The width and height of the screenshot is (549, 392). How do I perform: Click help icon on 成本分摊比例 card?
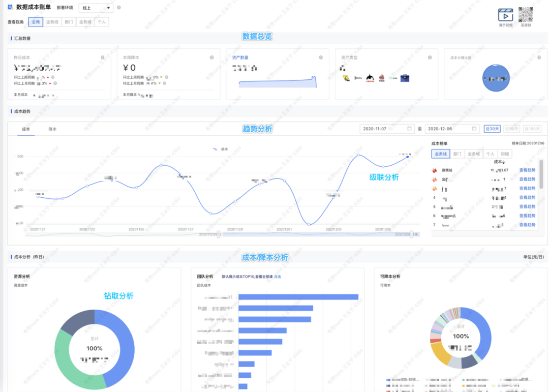[x=539, y=57]
